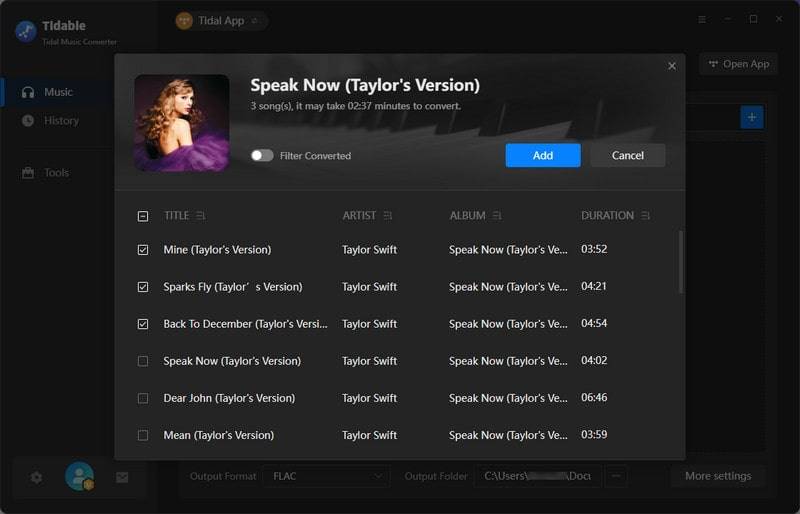
Task: Check Dear John (Taylor's Version)
Action: click(143, 398)
